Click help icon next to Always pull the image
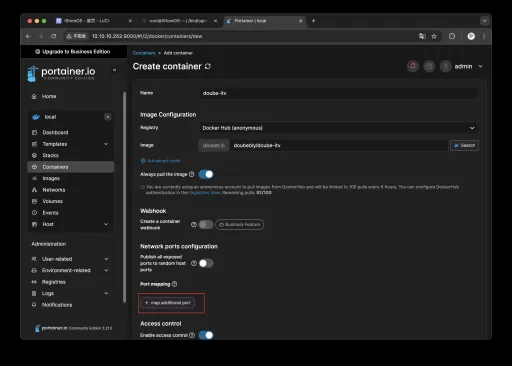Screen dimensions: 512x366 coord(192,174)
